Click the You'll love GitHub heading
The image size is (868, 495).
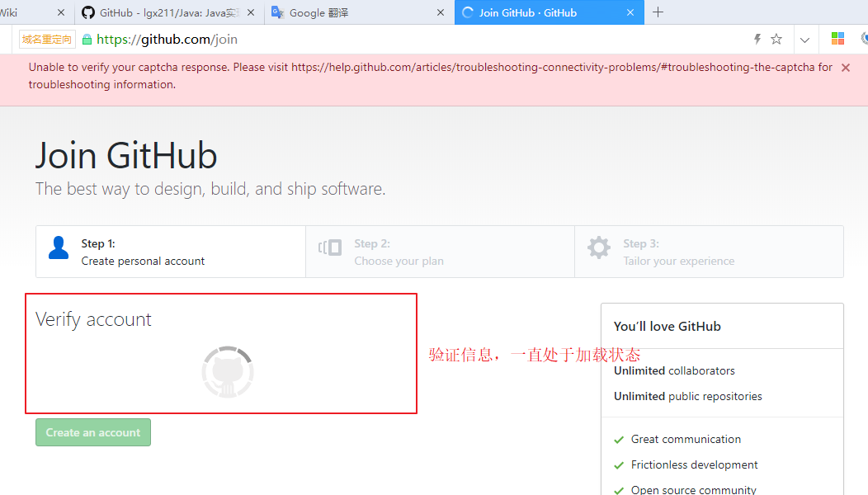pos(667,326)
